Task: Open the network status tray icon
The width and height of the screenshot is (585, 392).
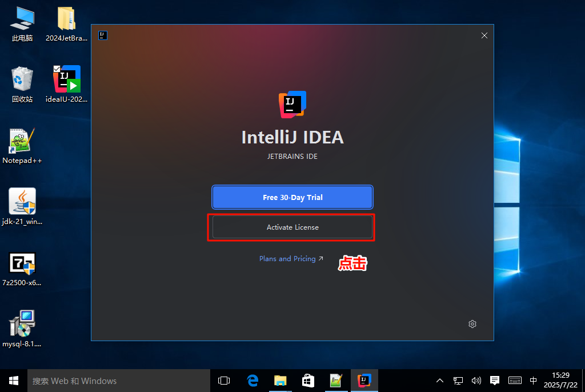Action: pyautogui.click(x=458, y=381)
